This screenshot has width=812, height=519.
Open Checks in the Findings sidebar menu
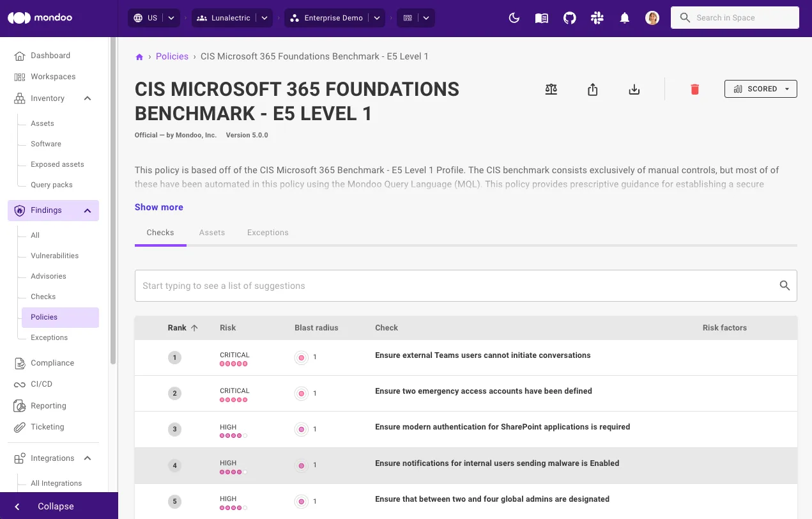click(43, 297)
